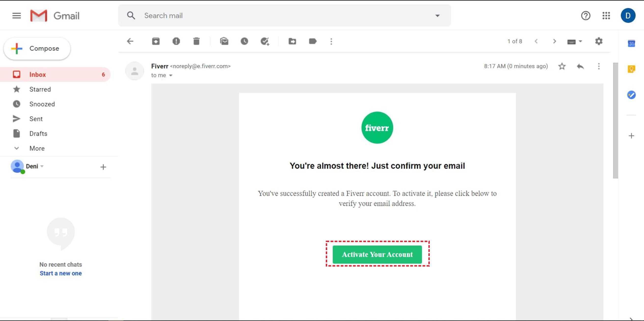Open Google apps grid

click(x=606, y=16)
